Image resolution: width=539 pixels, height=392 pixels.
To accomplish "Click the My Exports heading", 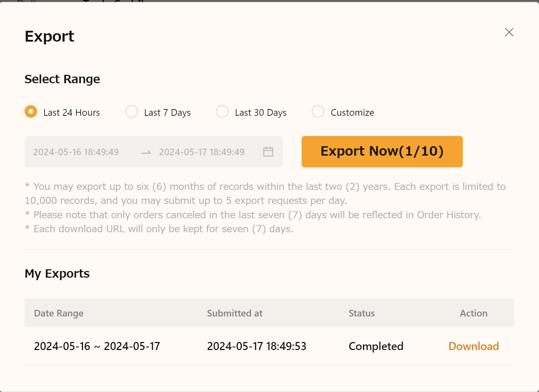I will [57, 273].
